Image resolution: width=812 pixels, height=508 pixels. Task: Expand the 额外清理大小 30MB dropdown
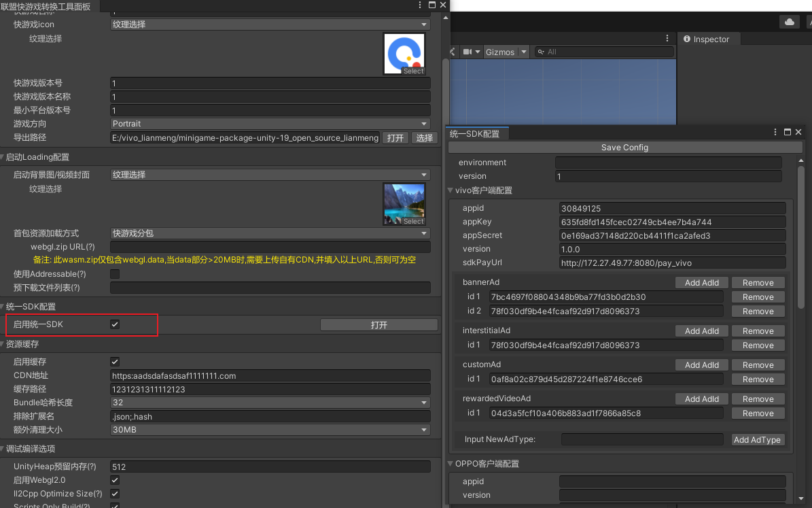(270, 430)
